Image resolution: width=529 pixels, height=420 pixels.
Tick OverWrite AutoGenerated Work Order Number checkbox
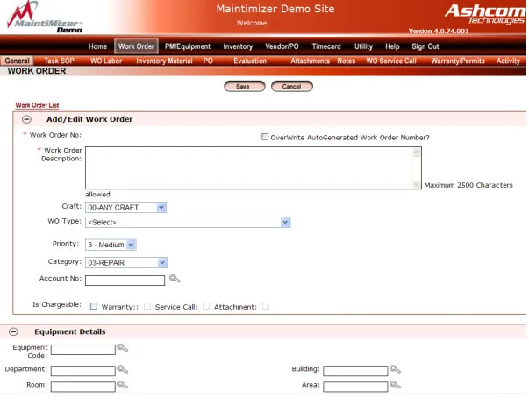(x=265, y=137)
